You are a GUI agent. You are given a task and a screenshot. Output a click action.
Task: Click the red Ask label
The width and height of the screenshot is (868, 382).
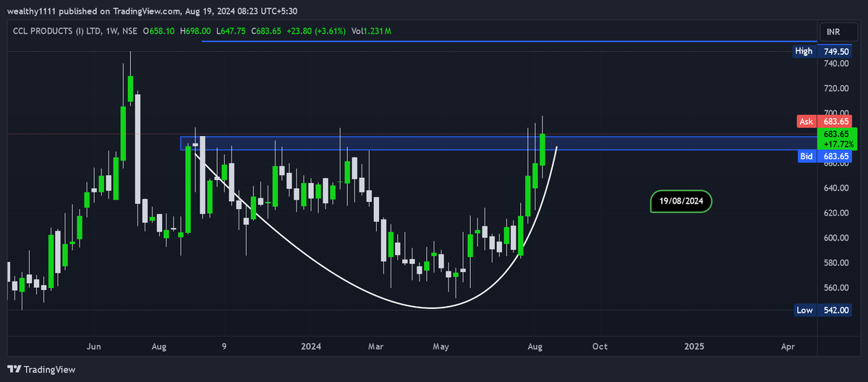(806, 121)
